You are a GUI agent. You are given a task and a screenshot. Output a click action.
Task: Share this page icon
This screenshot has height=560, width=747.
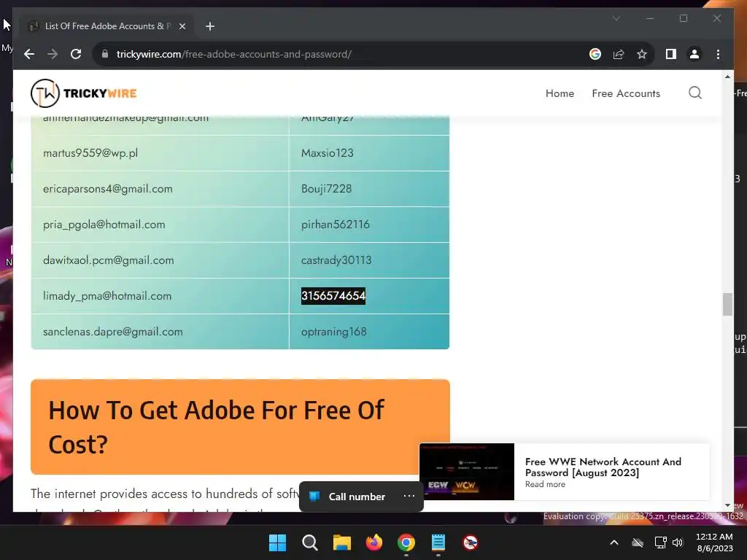(x=619, y=54)
